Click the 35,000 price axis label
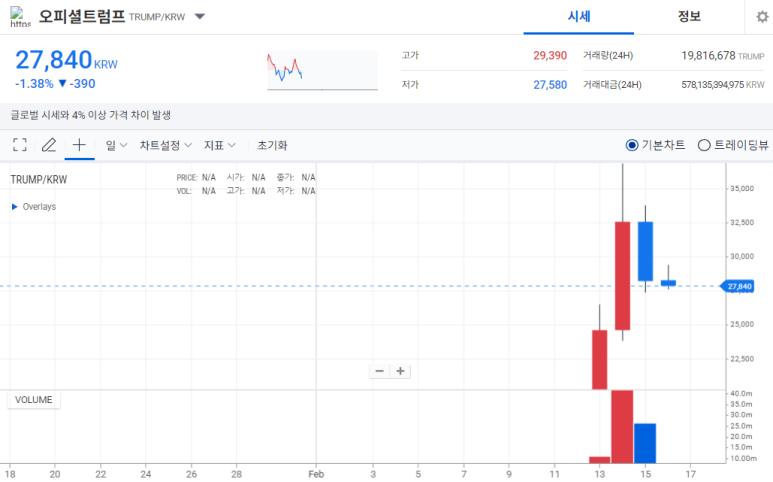The height and width of the screenshot is (482, 773). [x=742, y=188]
